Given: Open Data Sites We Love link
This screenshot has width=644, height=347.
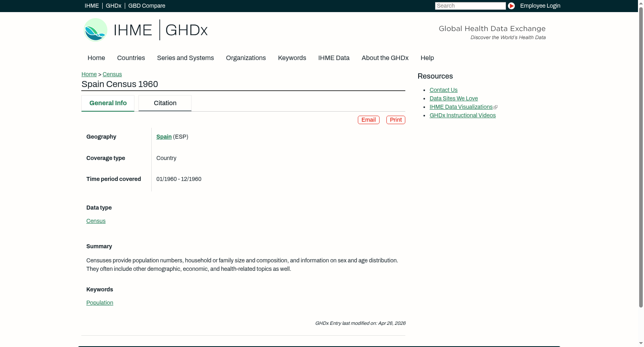Looking at the screenshot, I should (454, 98).
